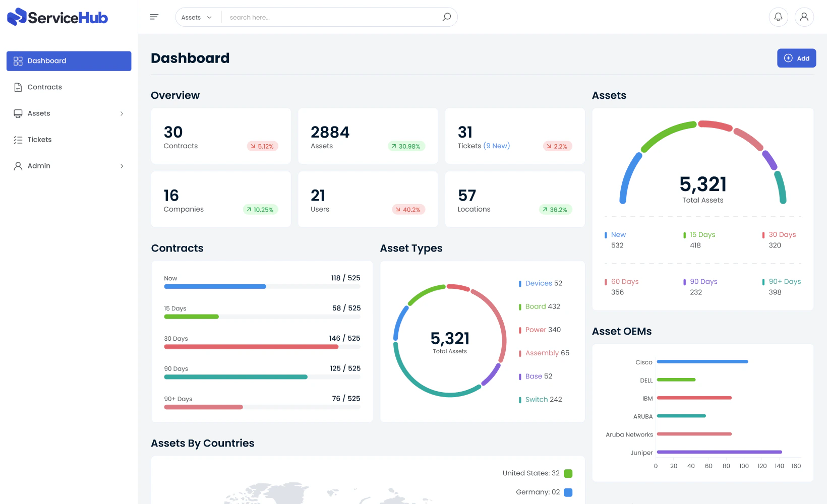Click the Tickets list icon in sidebar

click(x=18, y=140)
